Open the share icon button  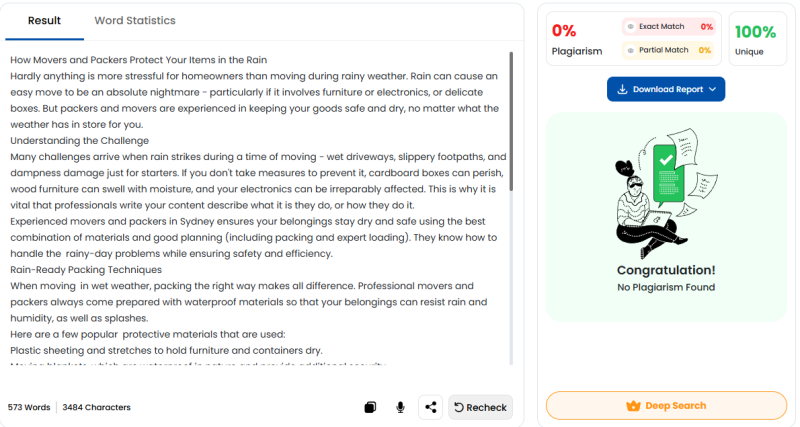pos(431,407)
